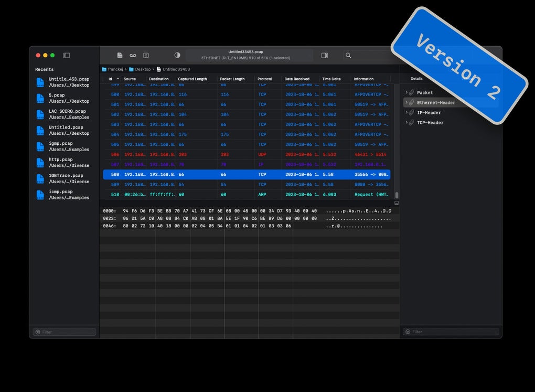
Task: Select packet row 502 with length 104
Action: [x=247, y=114]
